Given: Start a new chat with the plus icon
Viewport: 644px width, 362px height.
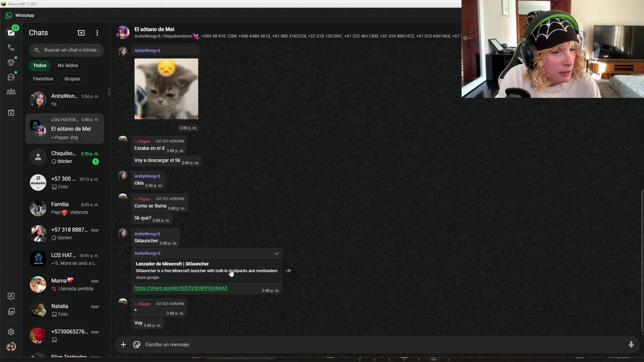Looking at the screenshot, I should (81, 33).
